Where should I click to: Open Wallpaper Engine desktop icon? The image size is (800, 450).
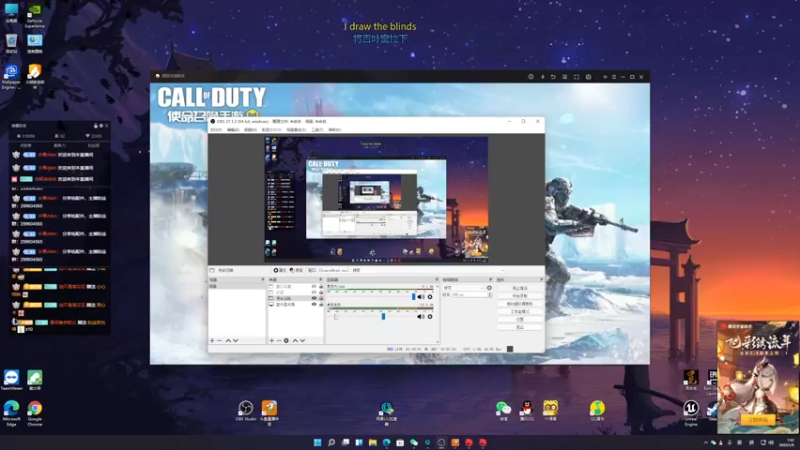(x=11, y=77)
